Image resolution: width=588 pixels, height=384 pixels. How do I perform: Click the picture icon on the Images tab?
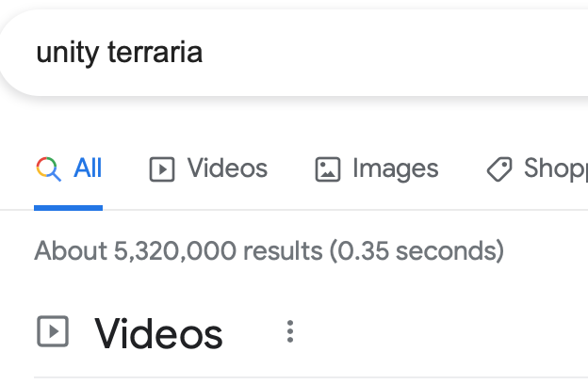tap(327, 169)
